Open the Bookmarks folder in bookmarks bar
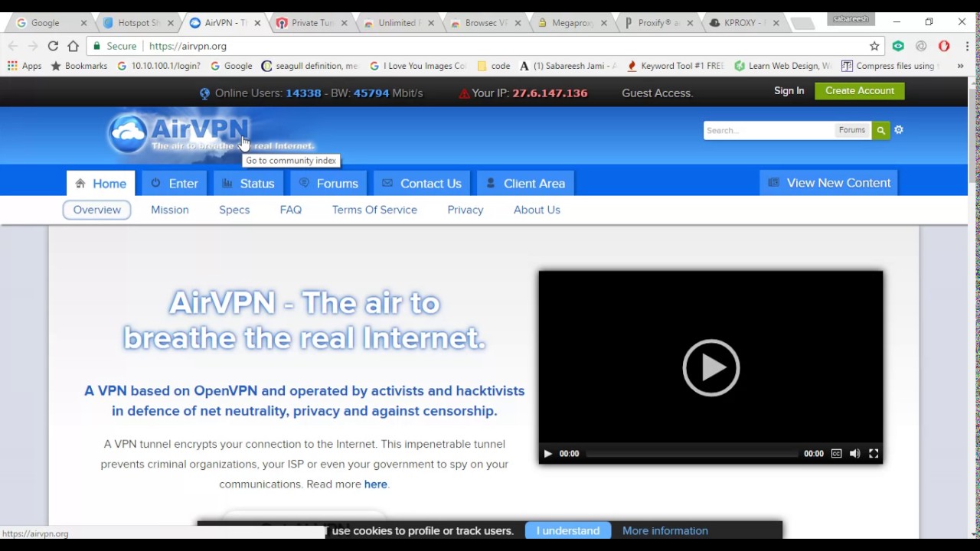The height and width of the screenshot is (551, 980). coord(79,66)
